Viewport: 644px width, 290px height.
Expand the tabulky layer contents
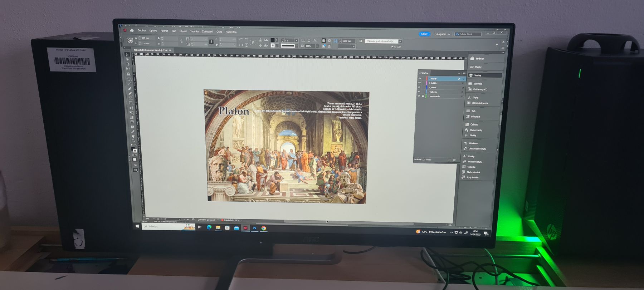click(x=429, y=92)
